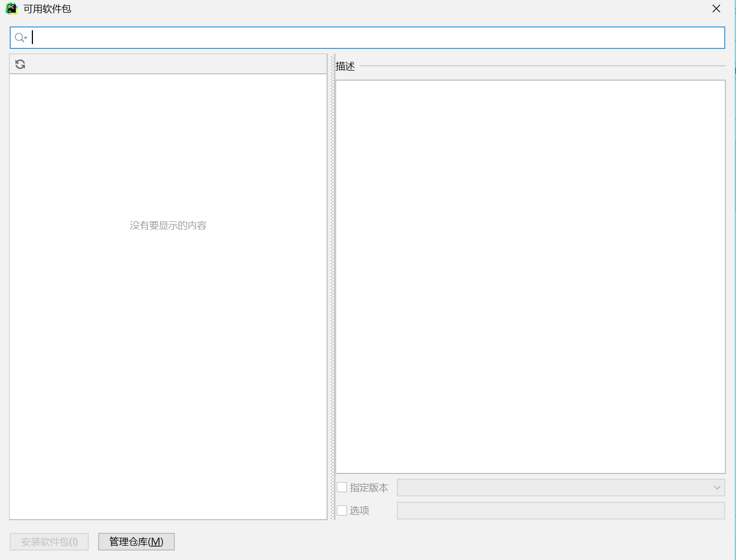The height and width of the screenshot is (560, 736).
Task: Click inside the 描述 description pane
Action: tap(530, 277)
